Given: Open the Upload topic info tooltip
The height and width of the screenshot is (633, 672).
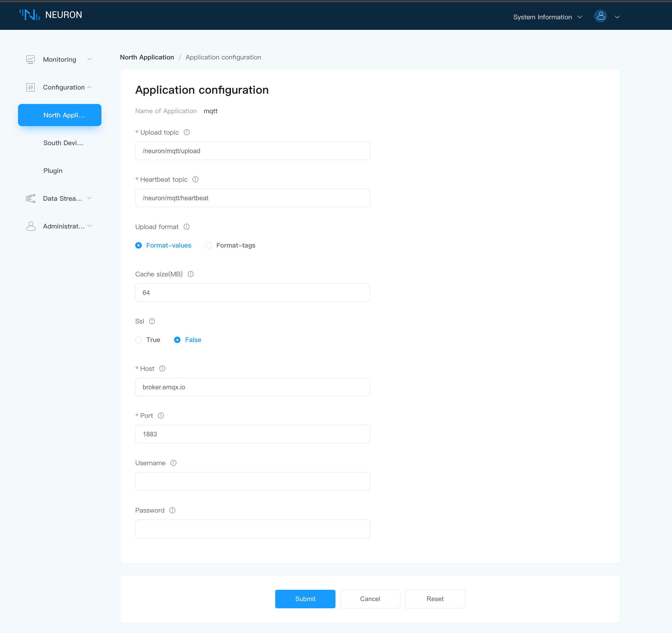Looking at the screenshot, I should coord(187,132).
